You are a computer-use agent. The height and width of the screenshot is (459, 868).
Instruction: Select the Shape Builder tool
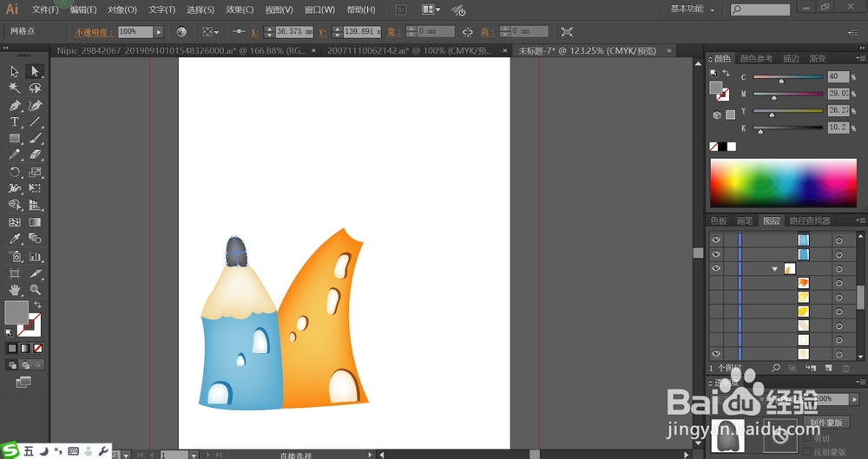point(15,206)
